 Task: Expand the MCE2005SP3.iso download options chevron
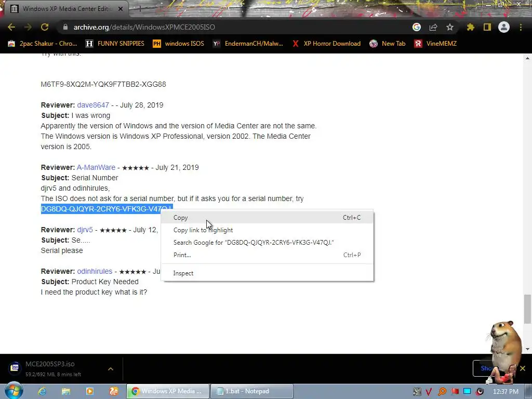[x=111, y=368]
